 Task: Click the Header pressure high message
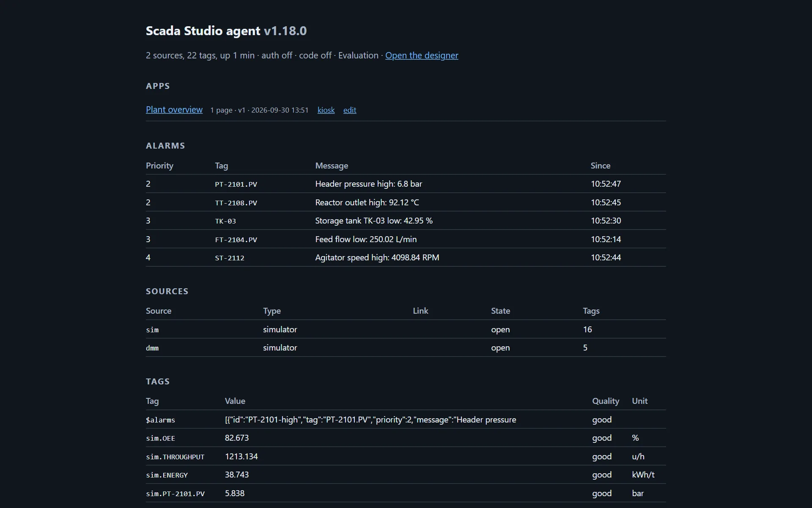(368, 184)
